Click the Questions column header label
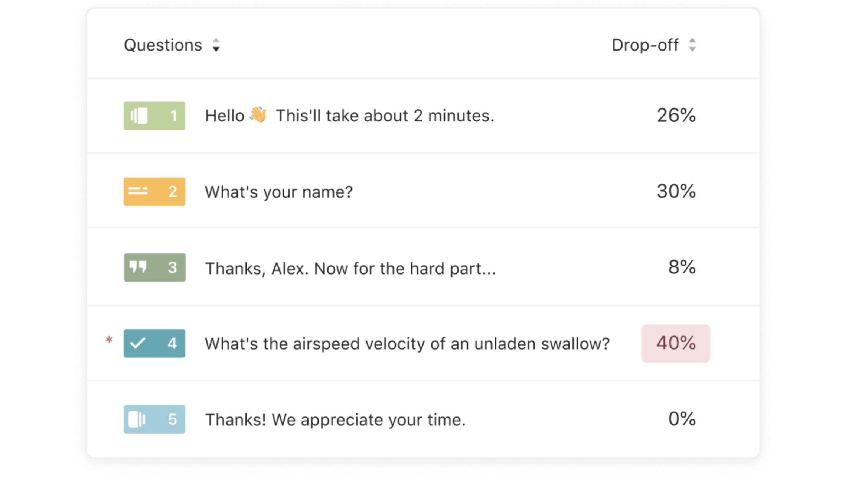 pyautogui.click(x=163, y=45)
